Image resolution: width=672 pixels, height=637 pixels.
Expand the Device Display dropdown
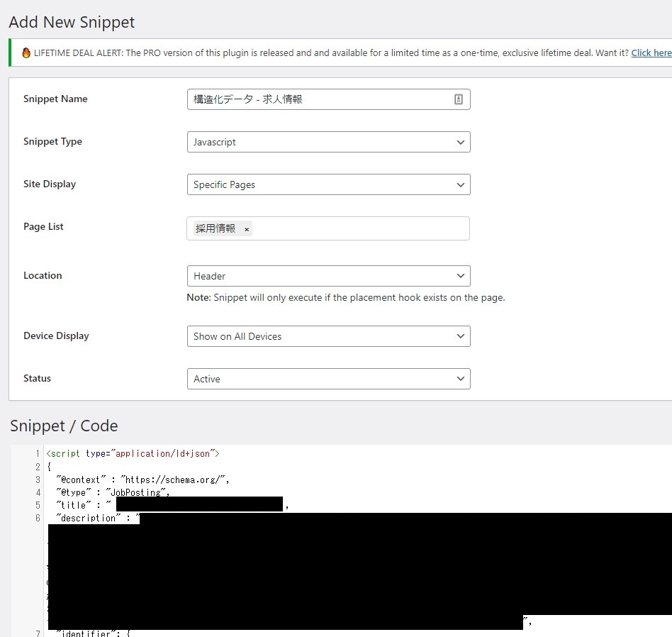[x=328, y=336]
